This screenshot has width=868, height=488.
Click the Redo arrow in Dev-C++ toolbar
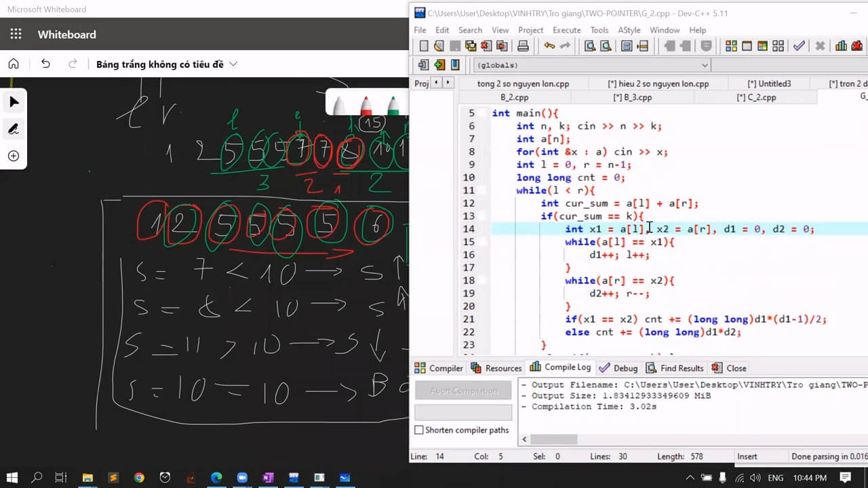[565, 46]
